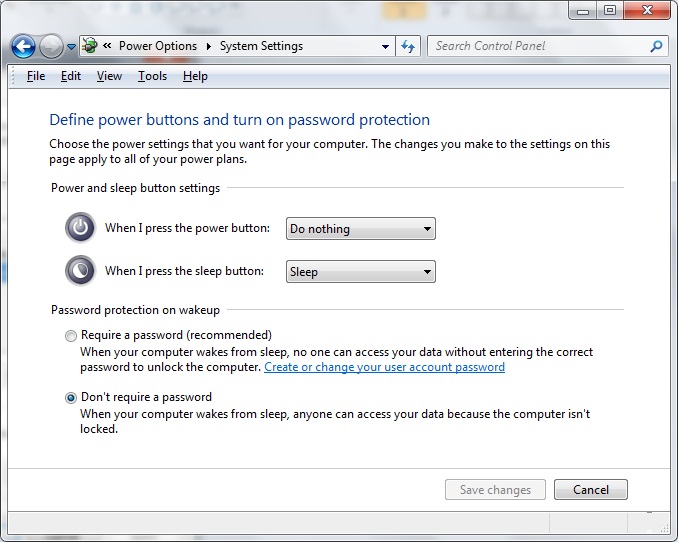
Task: Click the Power Options address bar icon
Action: click(x=90, y=46)
